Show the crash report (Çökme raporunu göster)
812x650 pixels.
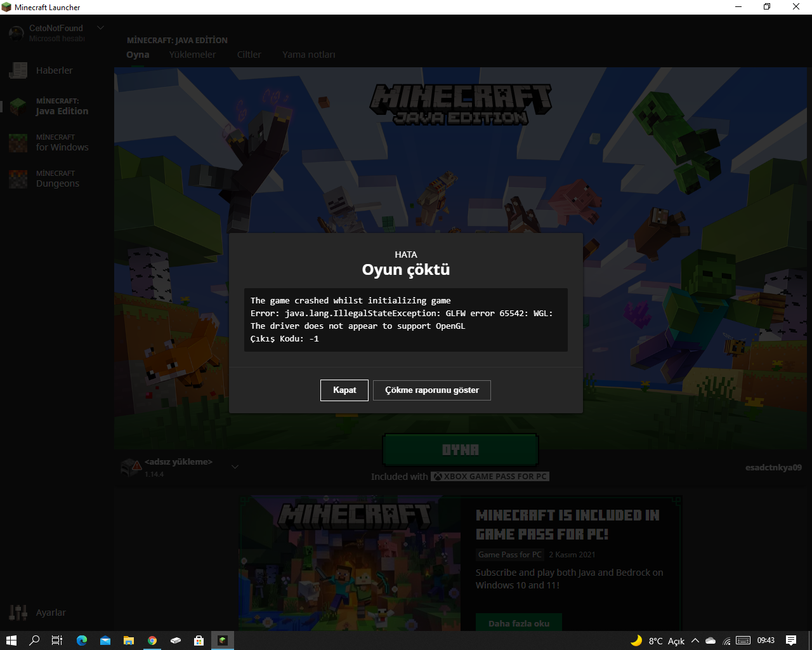click(x=432, y=390)
